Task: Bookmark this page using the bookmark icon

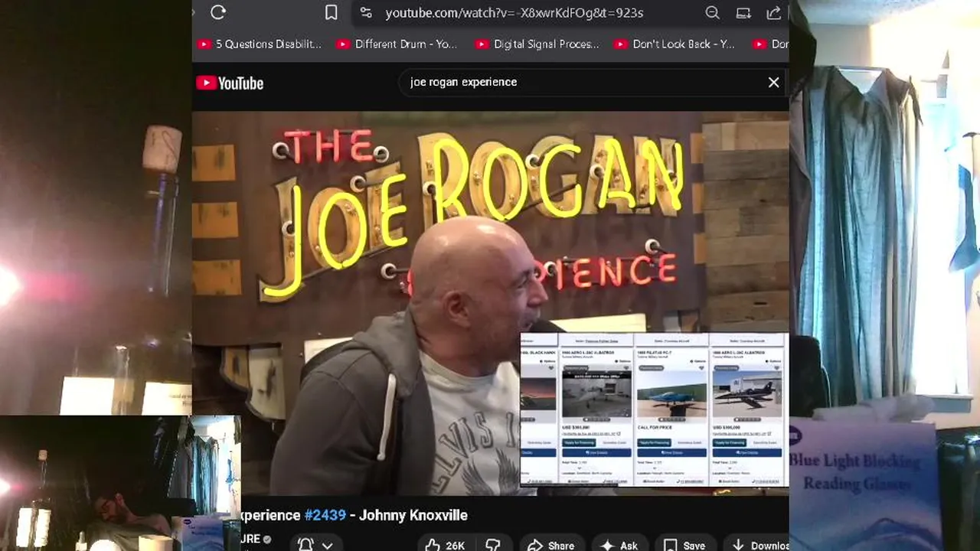Action: (331, 12)
